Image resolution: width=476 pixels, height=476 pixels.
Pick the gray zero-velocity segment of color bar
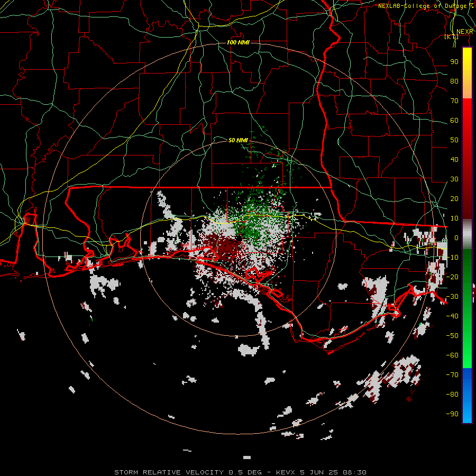point(467,234)
